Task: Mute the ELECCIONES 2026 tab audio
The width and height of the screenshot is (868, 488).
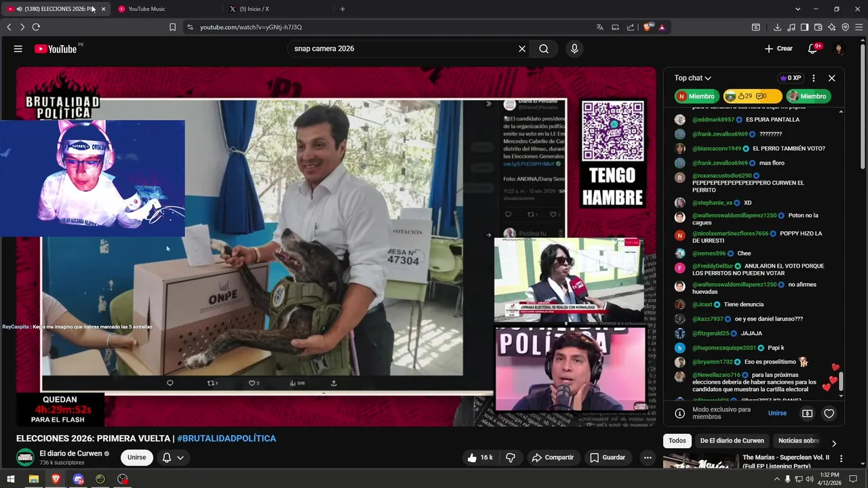Action: [19, 9]
